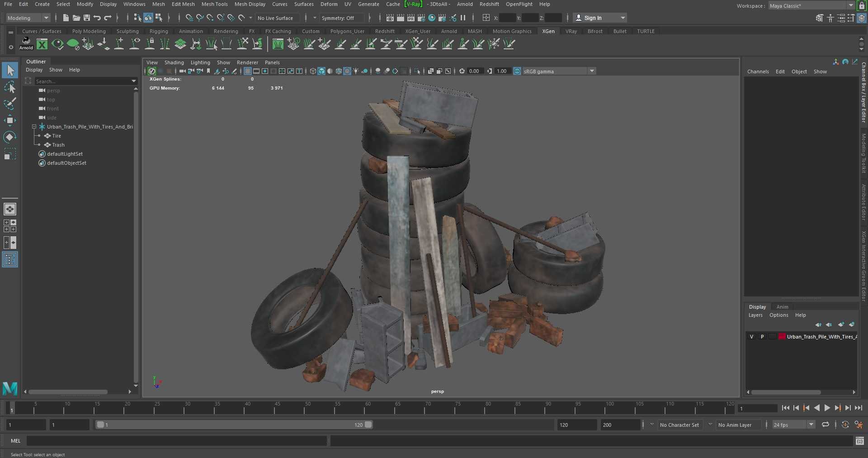Viewport: 868px width, 458px height.
Task: Create new empty layer icon
Action: [841, 324]
